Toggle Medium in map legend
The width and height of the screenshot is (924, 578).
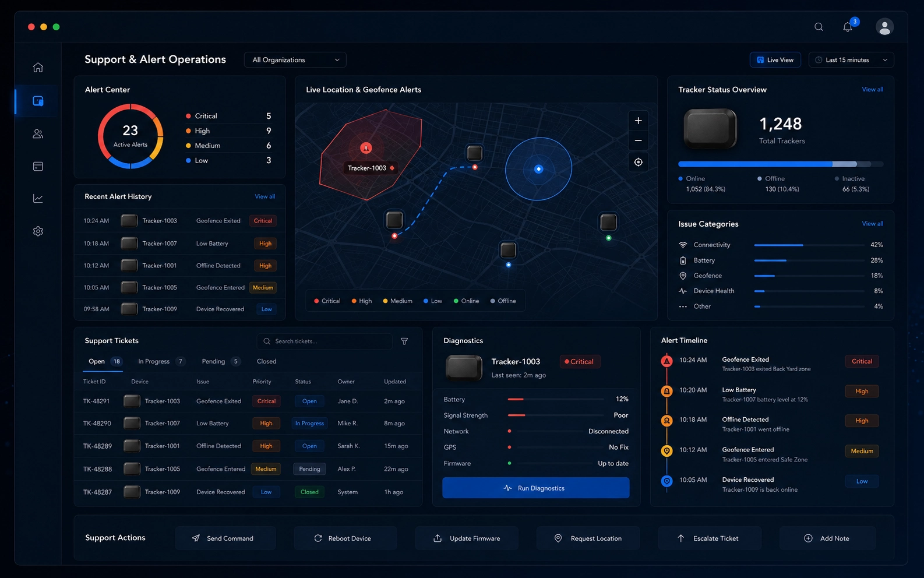click(397, 301)
